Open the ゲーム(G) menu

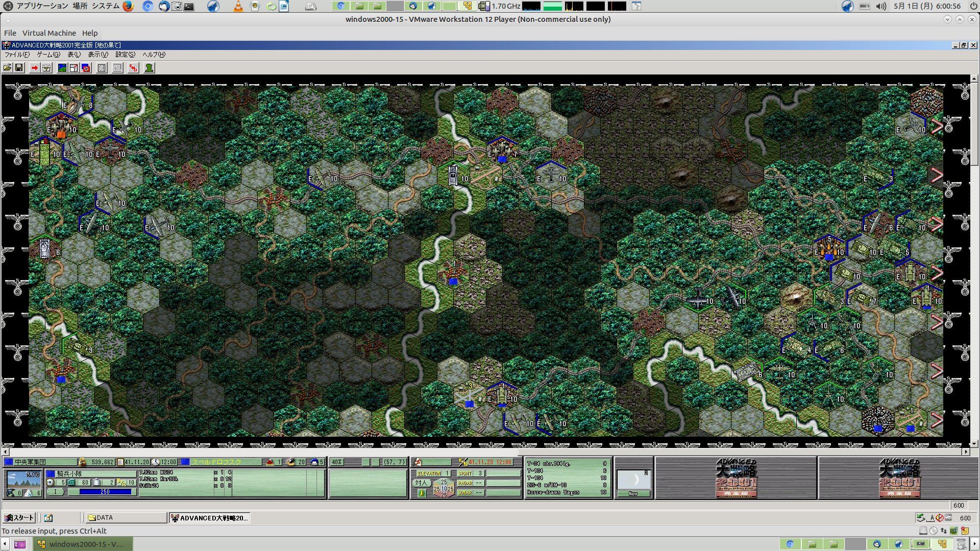(x=48, y=55)
